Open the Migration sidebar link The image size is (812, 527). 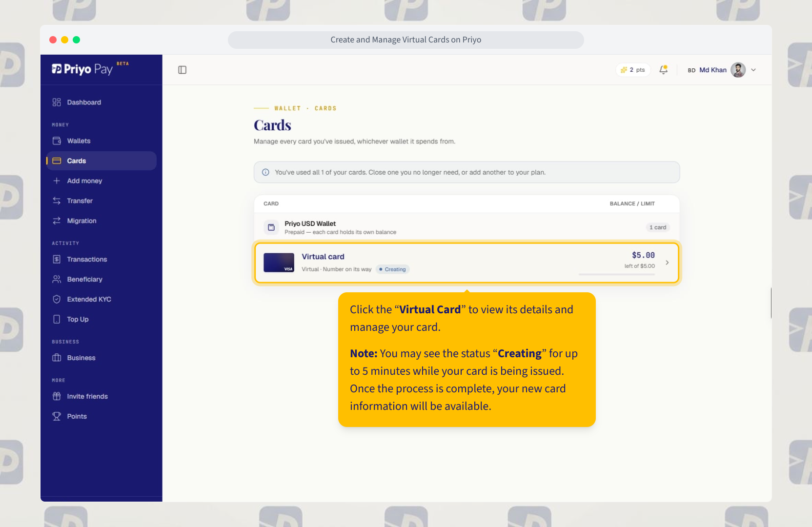pyautogui.click(x=101, y=221)
